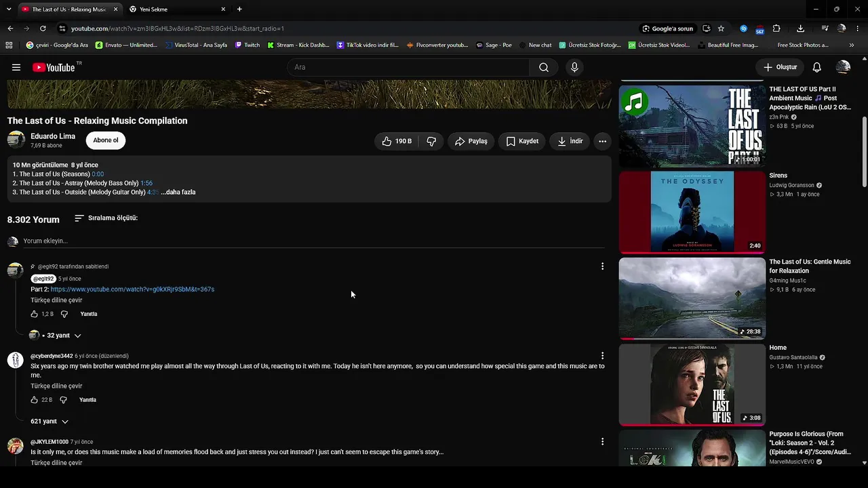868x488 pixels.
Task: Open the YouTube account avatar menu
Action: (843, 67)
